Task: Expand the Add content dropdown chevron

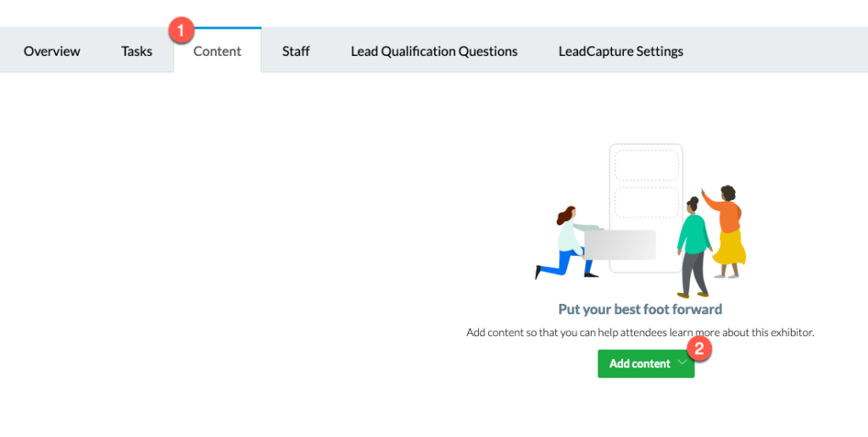Action: 682,362
